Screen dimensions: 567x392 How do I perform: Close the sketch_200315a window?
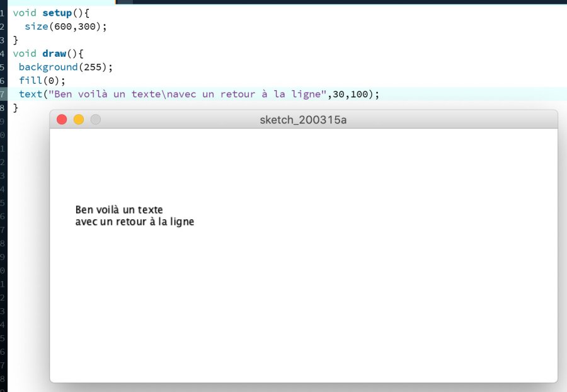point(62,120)
